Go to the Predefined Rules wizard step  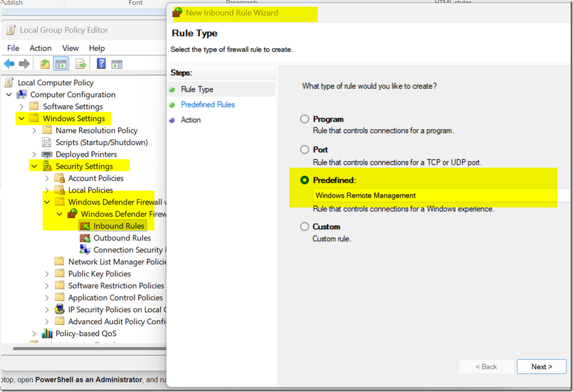pos(208,105)
